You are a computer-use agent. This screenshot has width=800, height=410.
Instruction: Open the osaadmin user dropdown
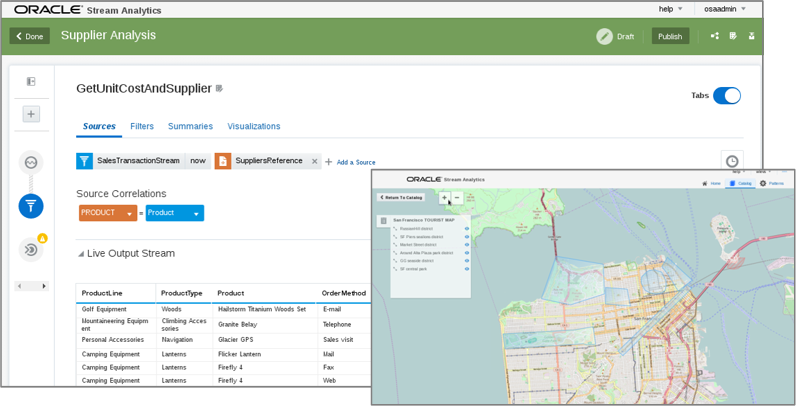click(725, 9)
